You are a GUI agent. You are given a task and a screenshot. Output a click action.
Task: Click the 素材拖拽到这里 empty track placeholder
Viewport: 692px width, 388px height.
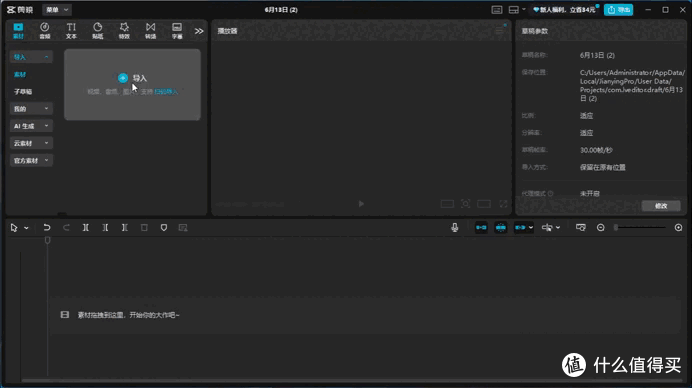click(365, 315)
